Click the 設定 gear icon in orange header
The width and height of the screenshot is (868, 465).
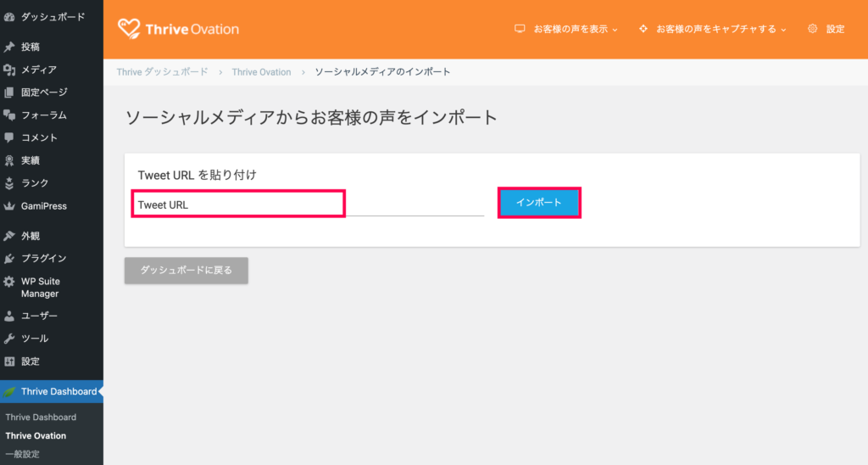pyautogui.click(x=812, y=29)
